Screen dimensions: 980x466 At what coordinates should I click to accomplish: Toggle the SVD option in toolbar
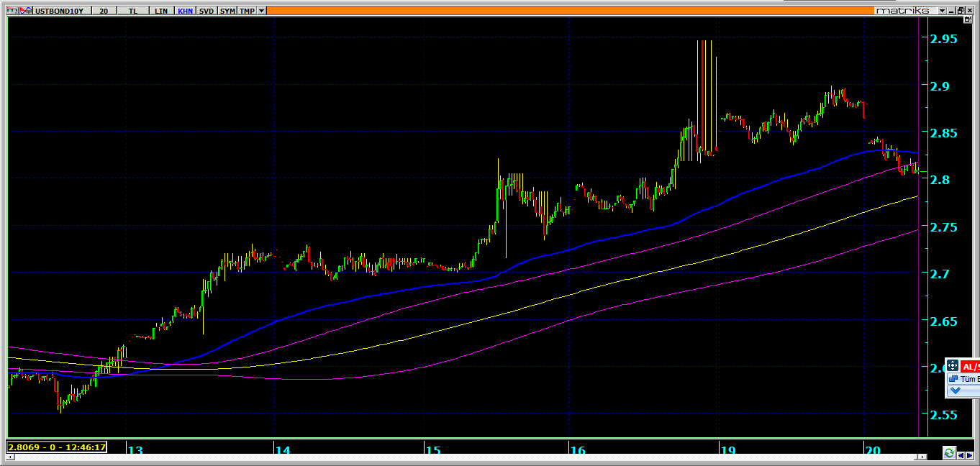tap(206, 11)
